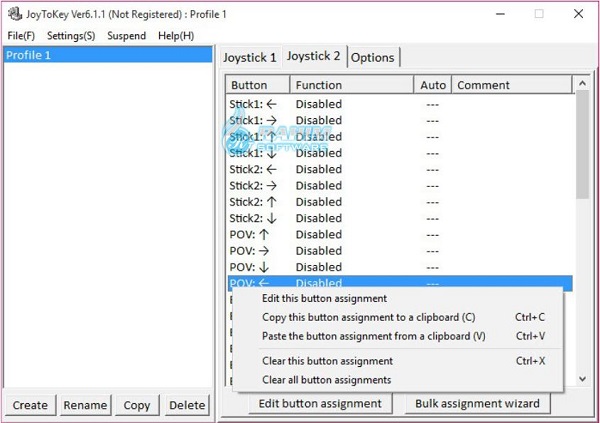Choose Edit this button assignment
This screenshot has height=423, width=600.
[x=398, y=299]
